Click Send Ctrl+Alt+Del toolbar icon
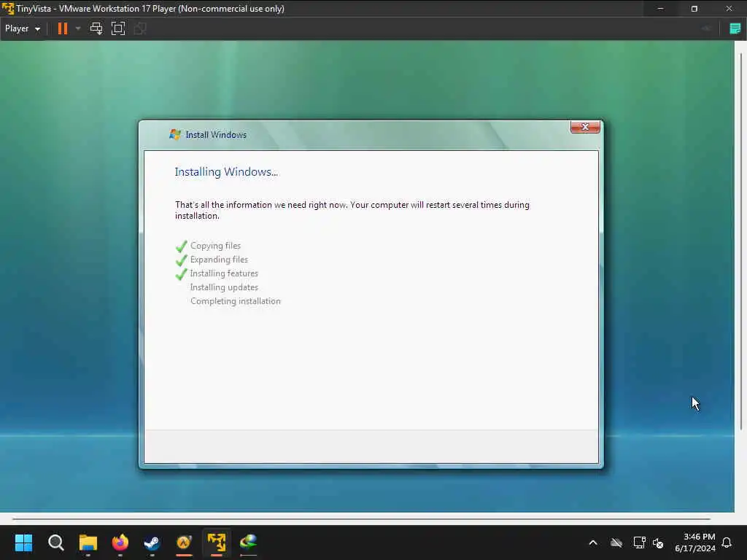747x560 pixels. pos(96,28)
